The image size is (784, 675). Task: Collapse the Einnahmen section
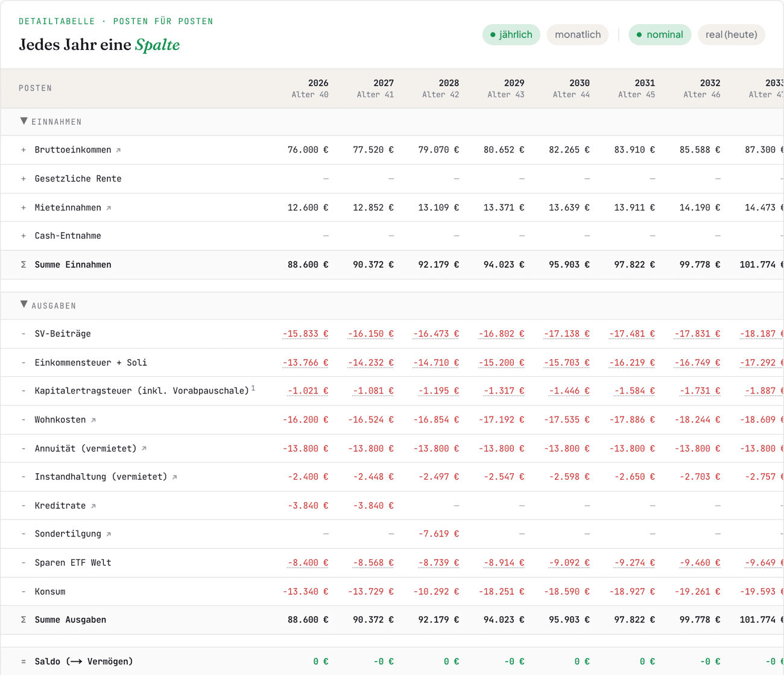[x=24, y=121]
